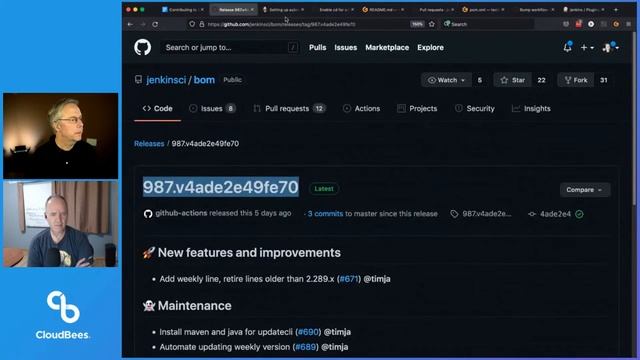Screen dimensions: 640x360
Task: Open the jenkinsci organization link
Action: [x=166, y=80]
